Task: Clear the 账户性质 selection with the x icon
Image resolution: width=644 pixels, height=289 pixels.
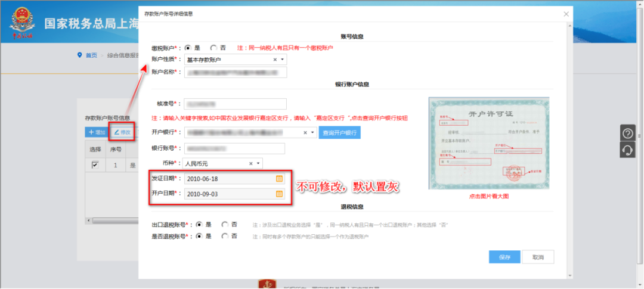Action: 275,60
